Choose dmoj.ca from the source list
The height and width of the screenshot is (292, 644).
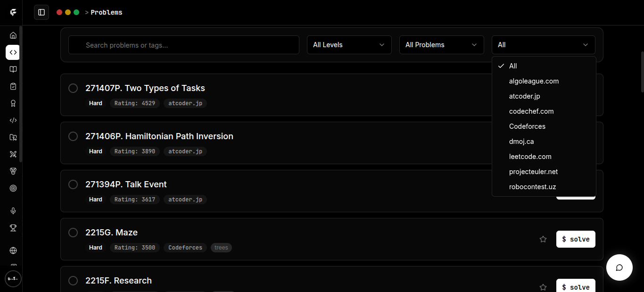pyautogui.click(x=544, y=142)
